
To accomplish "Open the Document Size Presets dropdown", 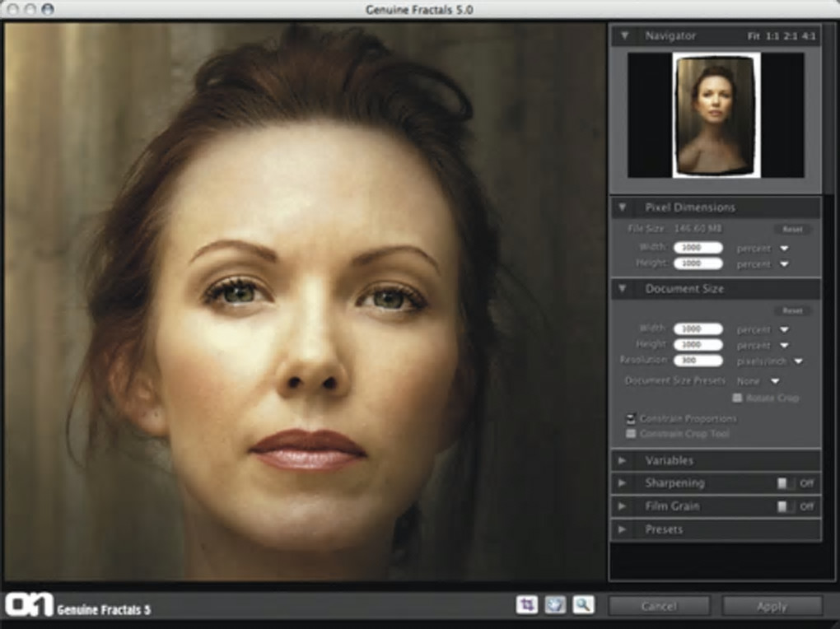I will pyautogui.click(x=774, y=381).
